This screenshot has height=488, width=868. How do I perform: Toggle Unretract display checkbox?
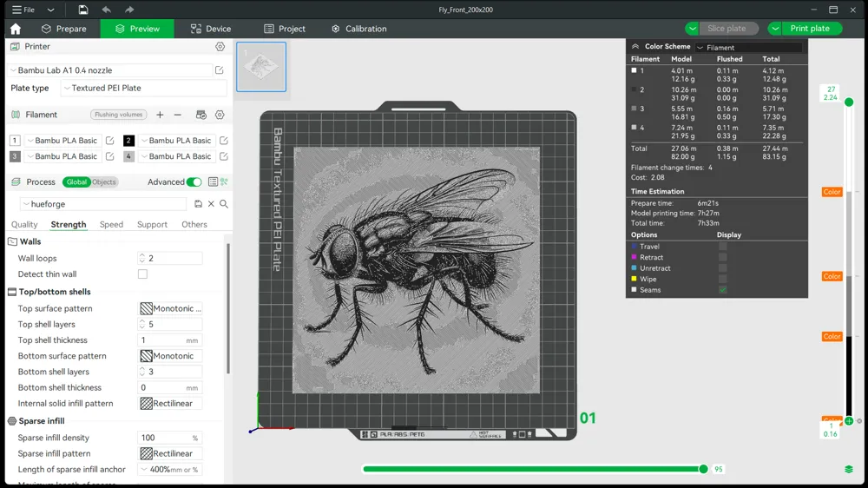tap(722, 268)
